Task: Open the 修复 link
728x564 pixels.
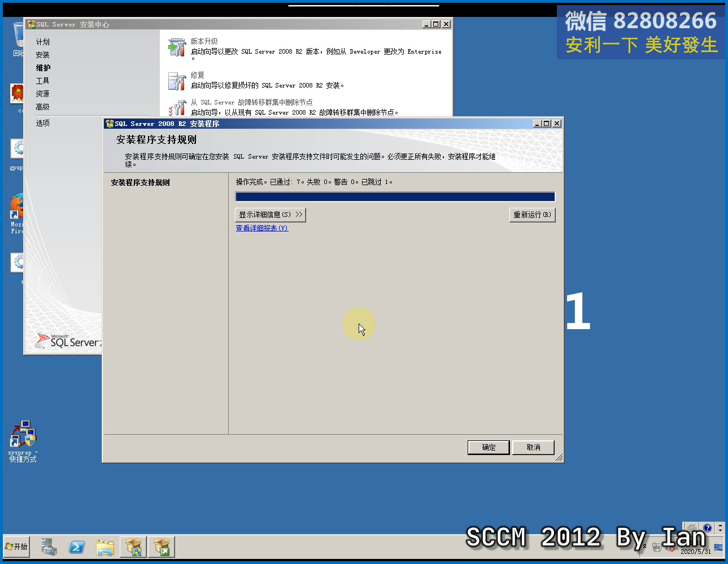Action: click(x=197, y=75)
